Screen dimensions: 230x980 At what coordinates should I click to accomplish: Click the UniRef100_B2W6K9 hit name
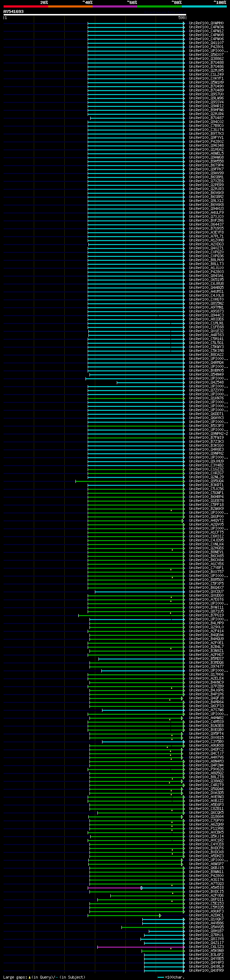pyautogui.click(x=206, y=508)
